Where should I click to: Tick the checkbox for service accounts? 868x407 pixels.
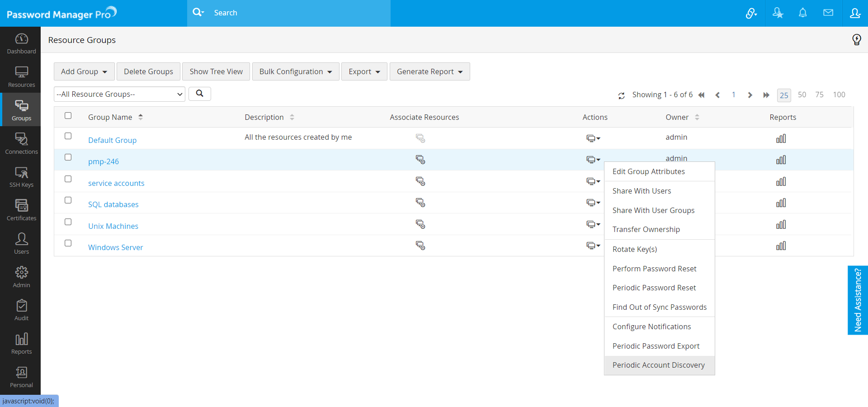click(x=68, y=179)
